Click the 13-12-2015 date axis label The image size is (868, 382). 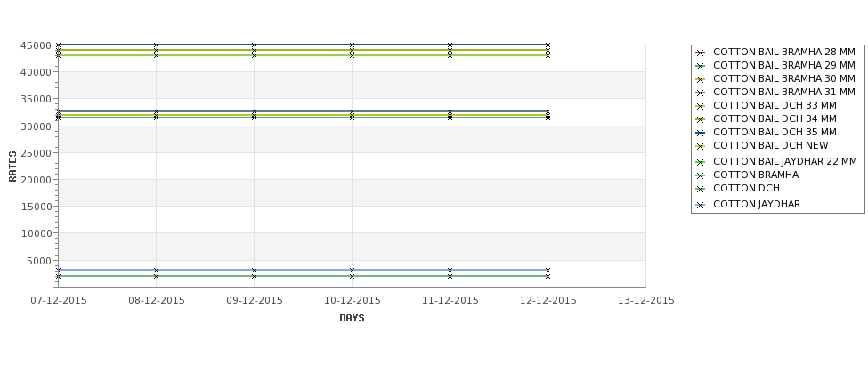pyautogui.click(x=646, y=300)
